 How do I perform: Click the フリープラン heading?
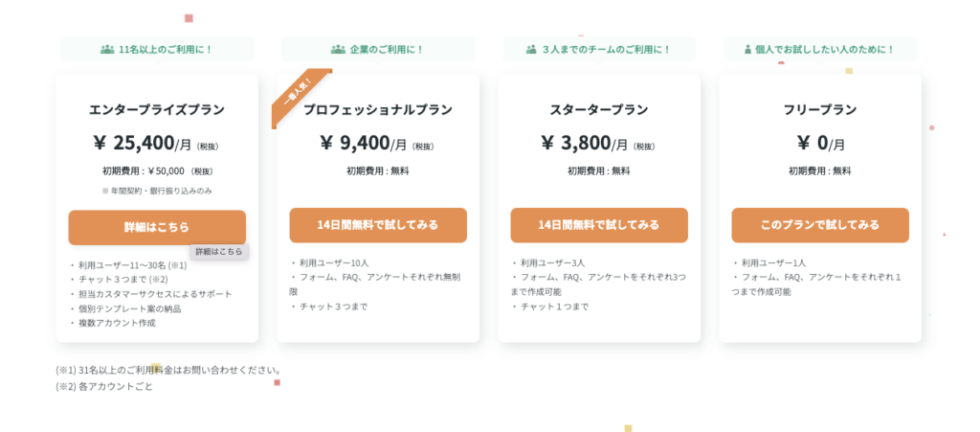pyautogui.click(x=820, y=109)
